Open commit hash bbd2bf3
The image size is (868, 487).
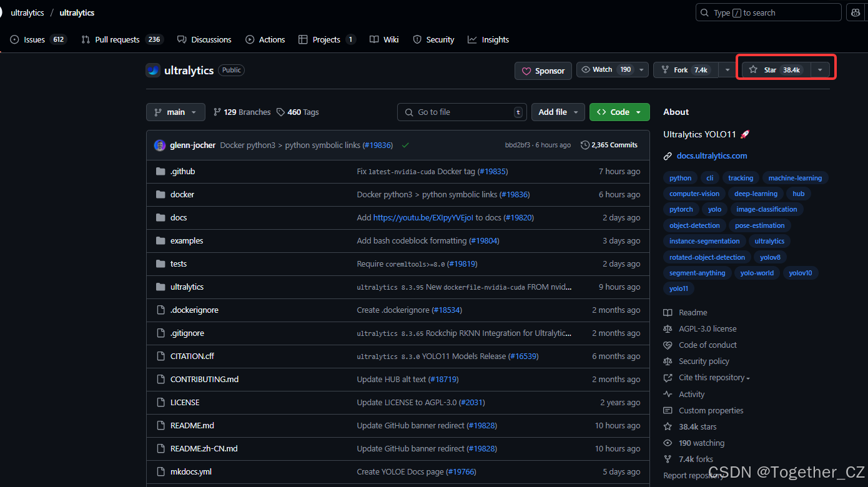click(x=518, y=145)
